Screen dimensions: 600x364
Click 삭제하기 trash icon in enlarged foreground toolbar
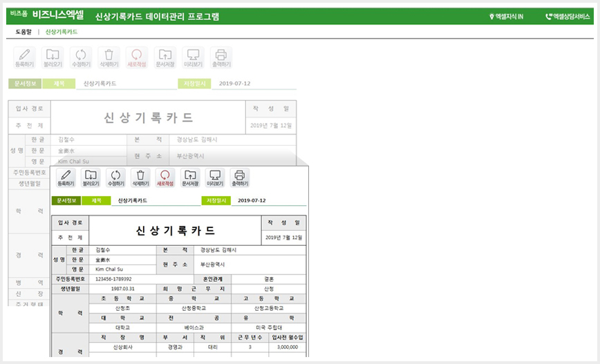(140, 178)
